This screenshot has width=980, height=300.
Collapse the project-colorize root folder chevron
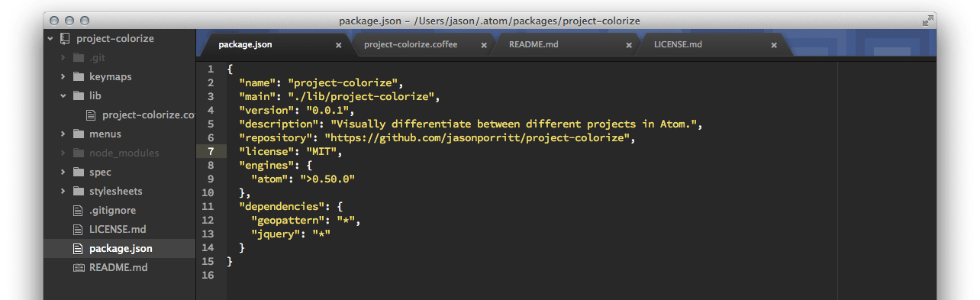coord(50,39)
